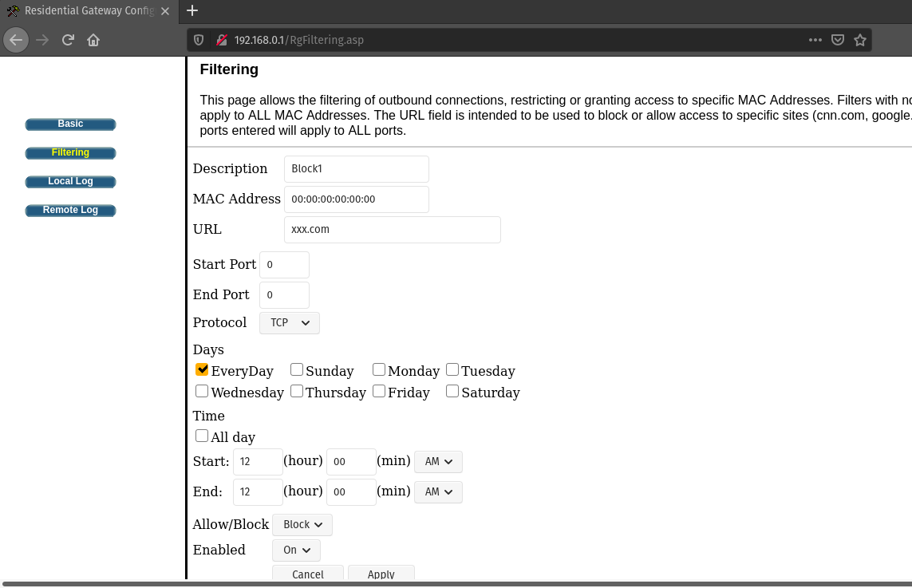The height and width of the screenshot is (588, 912).
Task: Edit the Description field
Action: (x=357, y=168)
